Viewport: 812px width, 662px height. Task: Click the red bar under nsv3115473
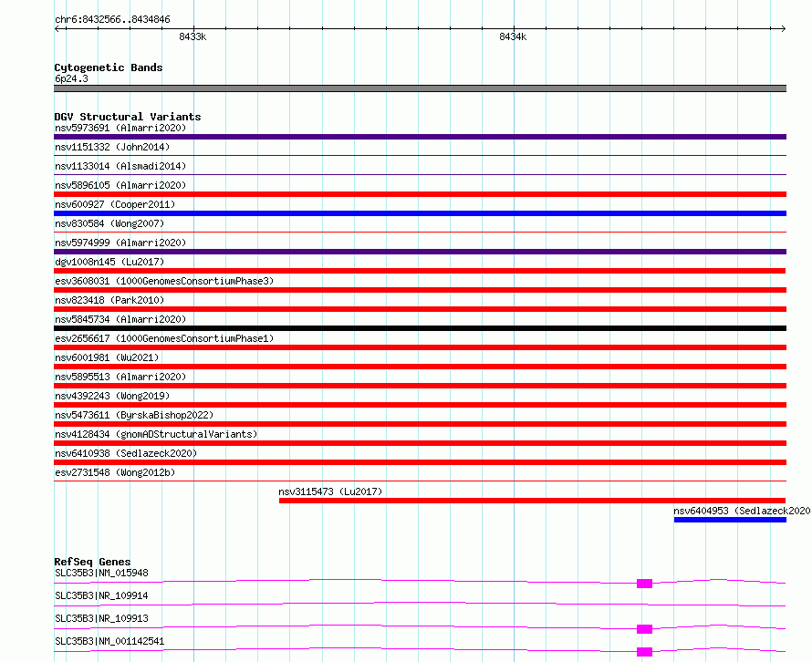point(532,501)
